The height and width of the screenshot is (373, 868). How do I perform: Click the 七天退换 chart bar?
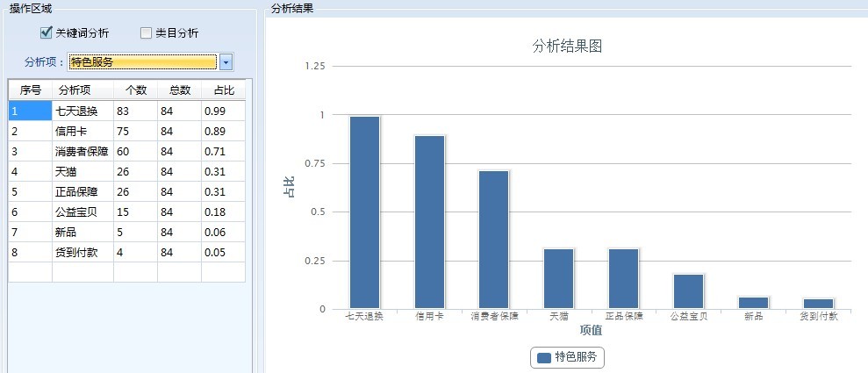[x=364, y=212]
